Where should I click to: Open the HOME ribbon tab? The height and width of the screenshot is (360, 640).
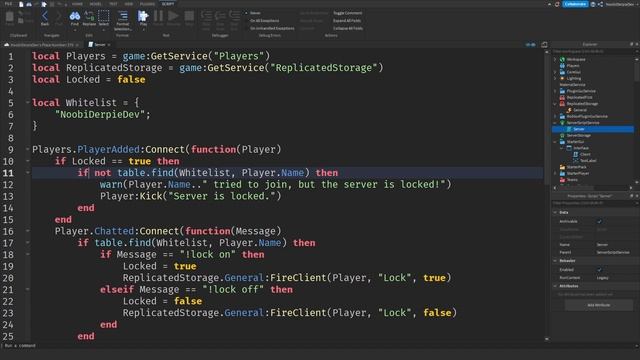[77, 4]
